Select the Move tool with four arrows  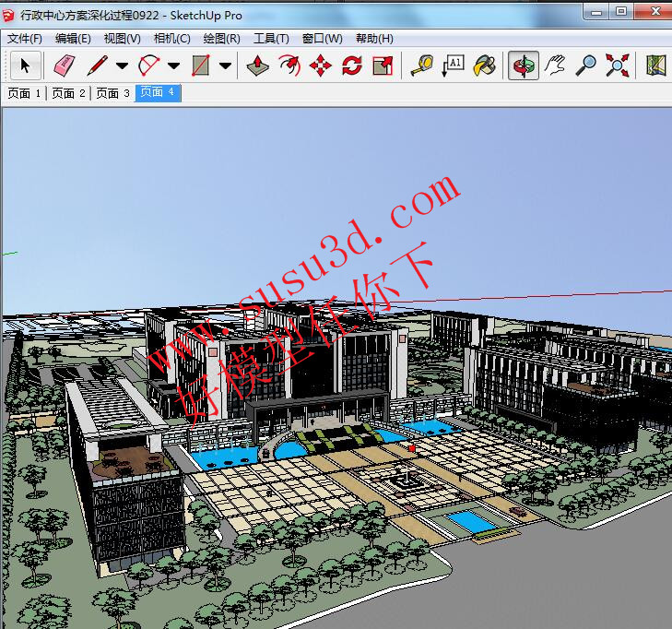coord(321,66)
